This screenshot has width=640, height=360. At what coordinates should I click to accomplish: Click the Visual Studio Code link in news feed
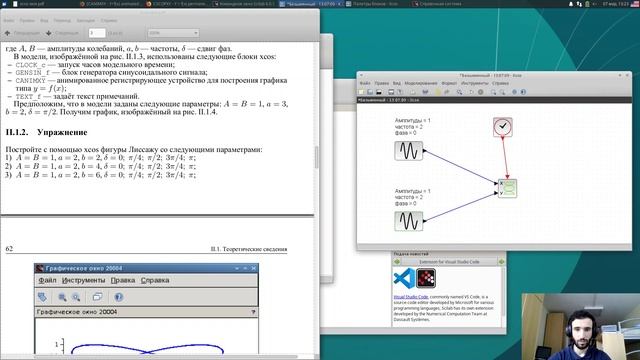click(x=411, y=297)
